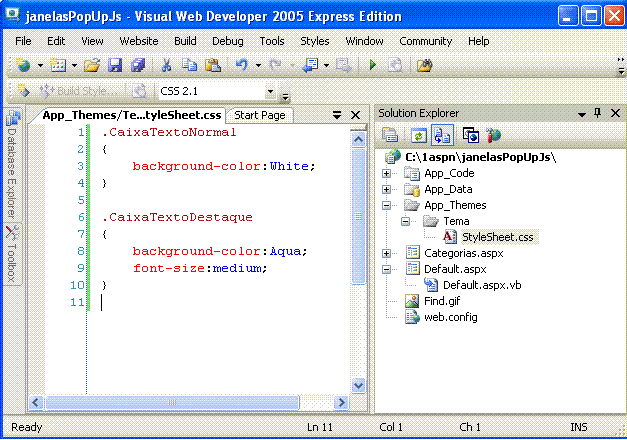Click the Navigate Backward icon
The height and width of the screenshot is (440, 627).
pyautogui.click(x=310, y=65)
